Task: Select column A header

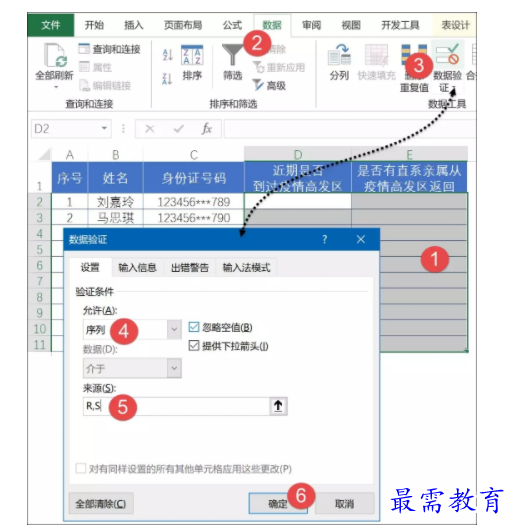Action: [x=70, y=155]
